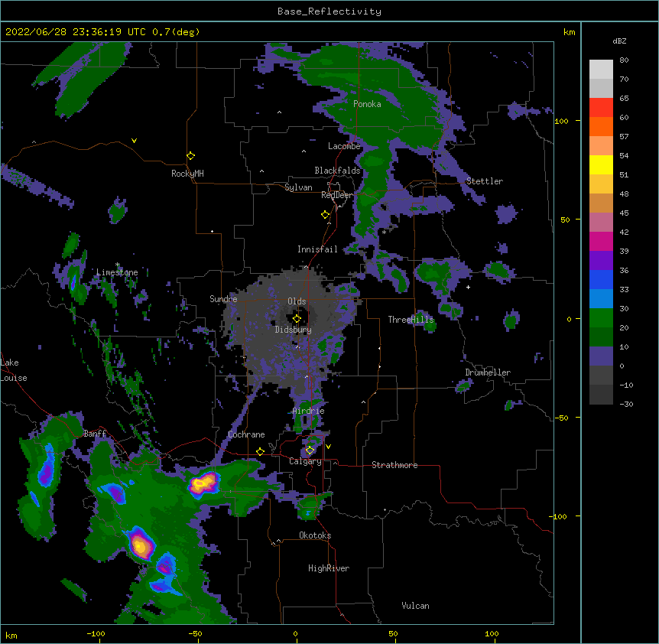659x644 pixels.
Task: Click the dBZ legend heading
Action: 619,41
